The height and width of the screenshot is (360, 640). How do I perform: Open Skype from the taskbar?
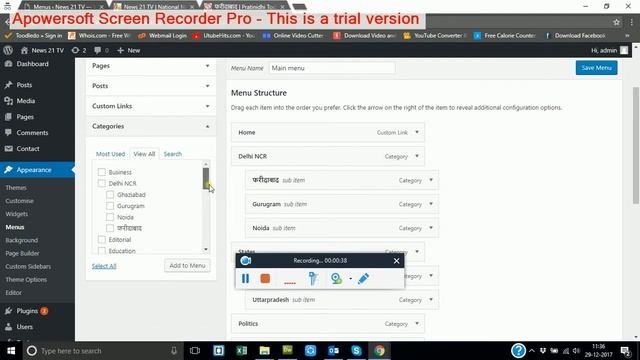point(356,351)
